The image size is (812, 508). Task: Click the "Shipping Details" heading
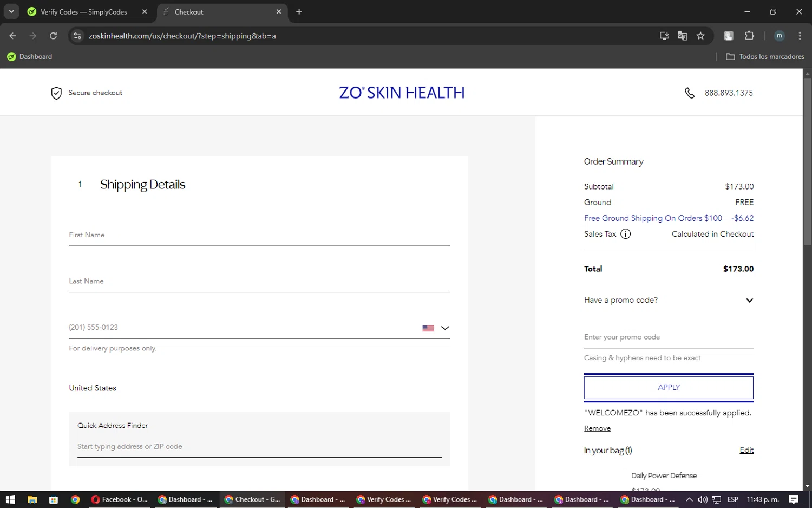142,185
